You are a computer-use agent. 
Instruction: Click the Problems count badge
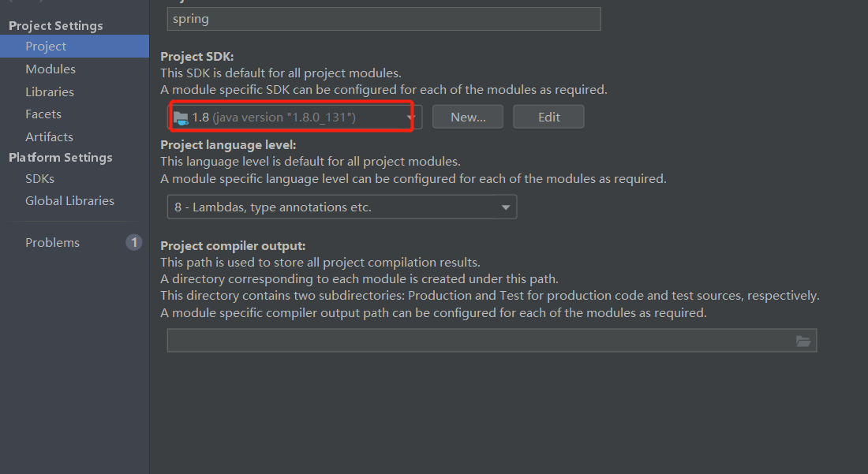(134, 242)
